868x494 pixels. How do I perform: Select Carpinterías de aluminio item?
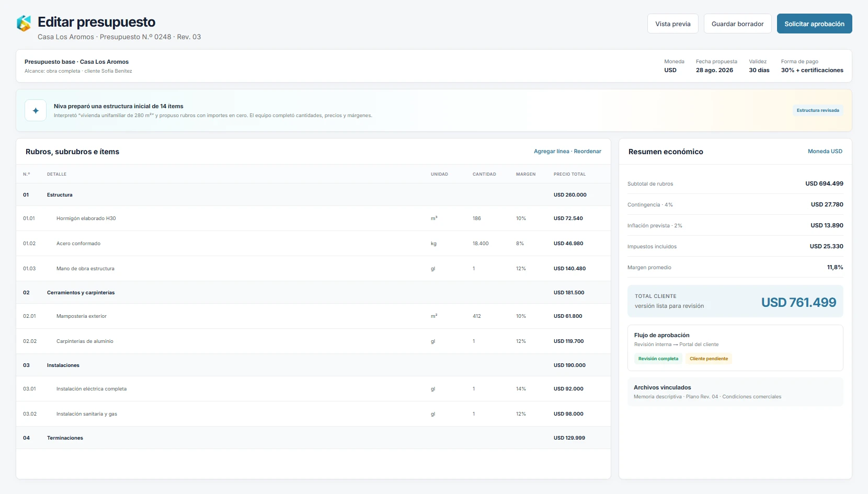click(x=313, y=341)
